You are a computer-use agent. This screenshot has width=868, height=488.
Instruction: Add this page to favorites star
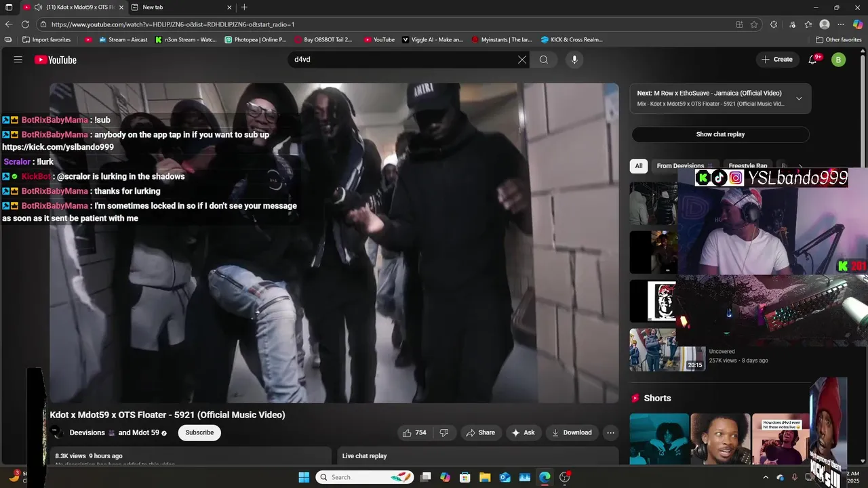(x=754, y=24)
